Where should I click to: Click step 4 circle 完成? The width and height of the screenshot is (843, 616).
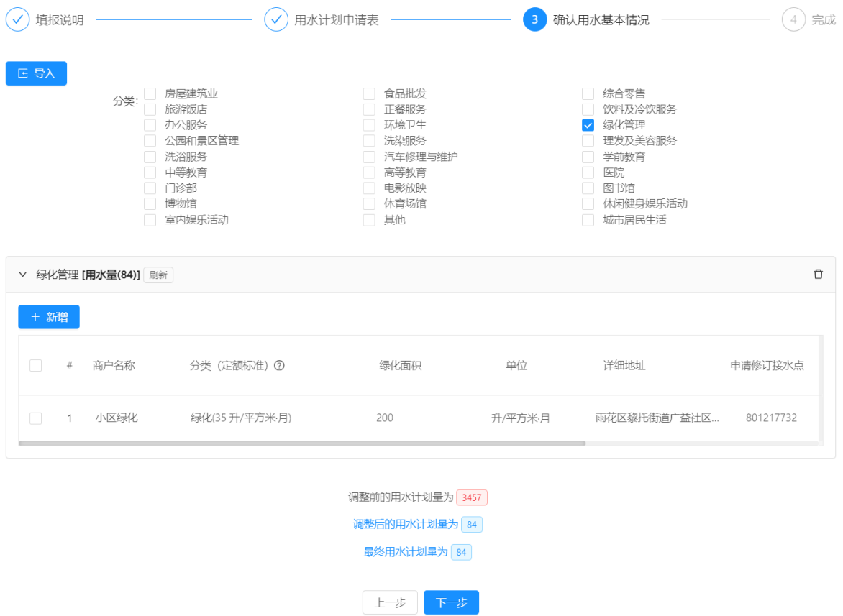coord(793,20)
